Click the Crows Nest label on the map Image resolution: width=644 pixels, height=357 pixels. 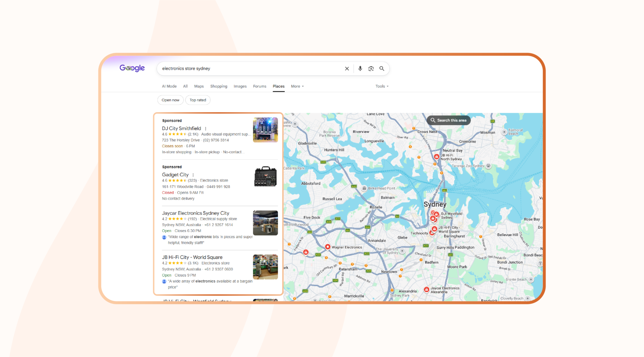(427, 132)
